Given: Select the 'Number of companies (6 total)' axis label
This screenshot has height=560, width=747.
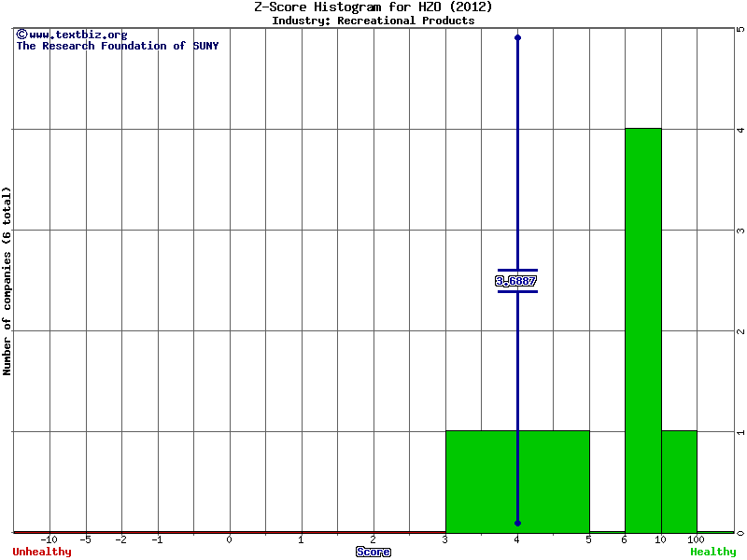Looking at the screenshot, I should 7,281.
